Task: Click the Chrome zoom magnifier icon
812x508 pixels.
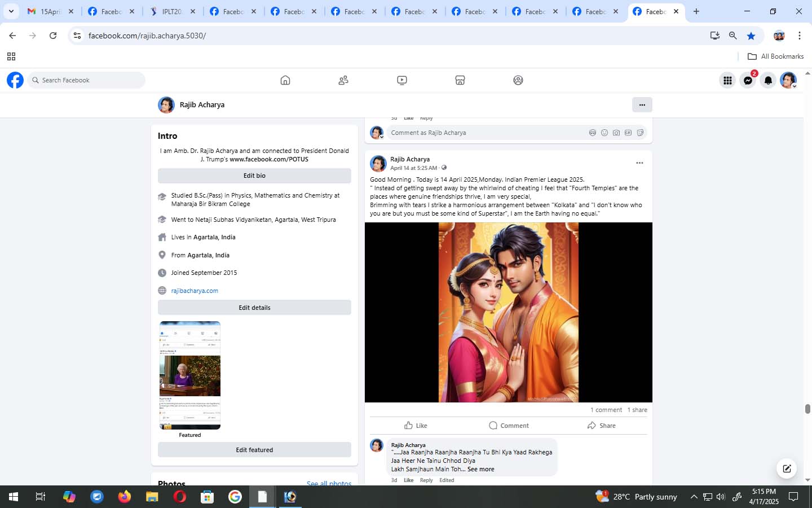Action: tap(732, 36)
